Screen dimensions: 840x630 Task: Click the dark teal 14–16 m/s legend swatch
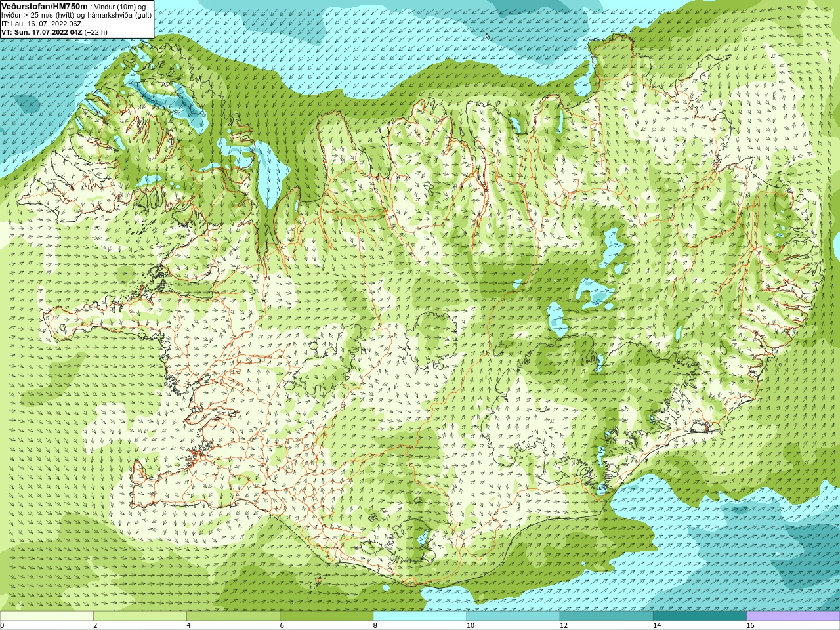700,616
